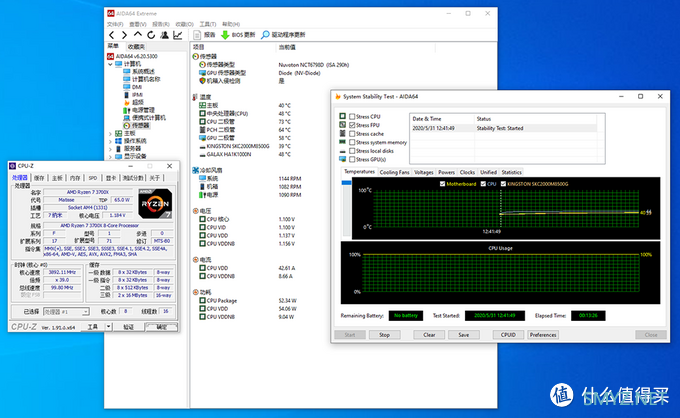The image size is (680, 418).
Task: Switch to the 内存 tab in CPU-Z
Action: (x=75, y=178)
